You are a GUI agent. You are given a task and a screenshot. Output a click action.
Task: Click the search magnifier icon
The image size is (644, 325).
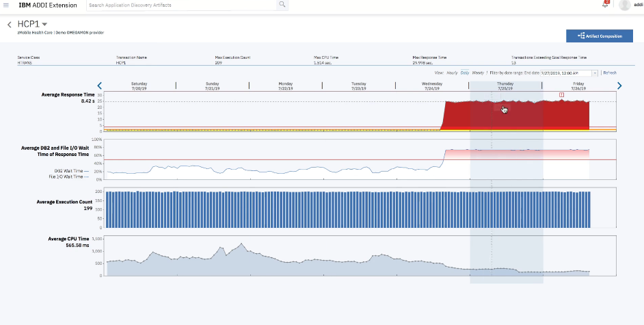click(x=282, y=5)
